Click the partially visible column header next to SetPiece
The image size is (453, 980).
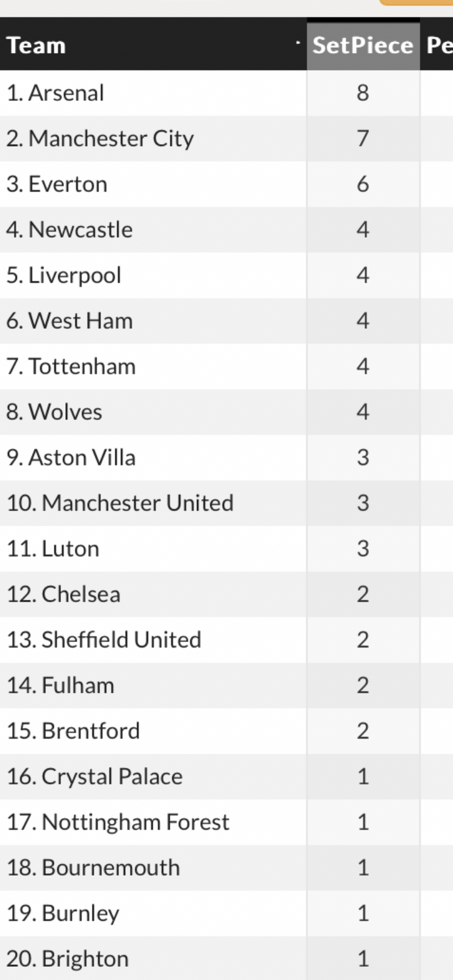(x=439, y=46)
